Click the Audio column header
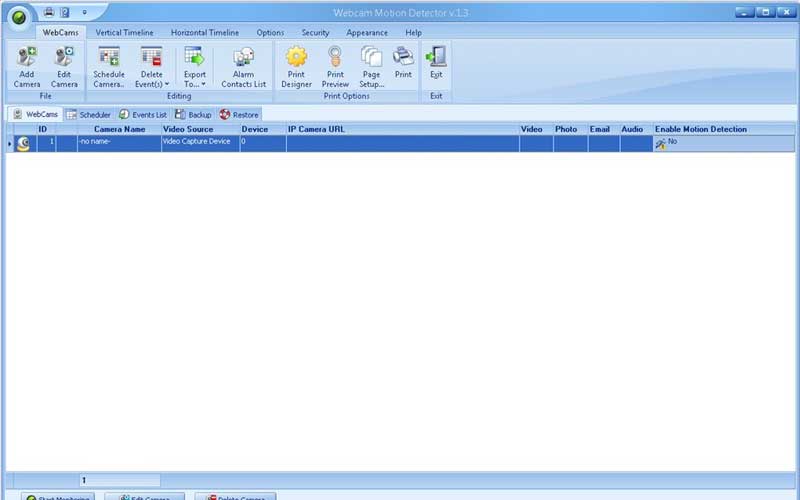Image resolution: width=800 pixels, height=500 pixels. (636, 129)
